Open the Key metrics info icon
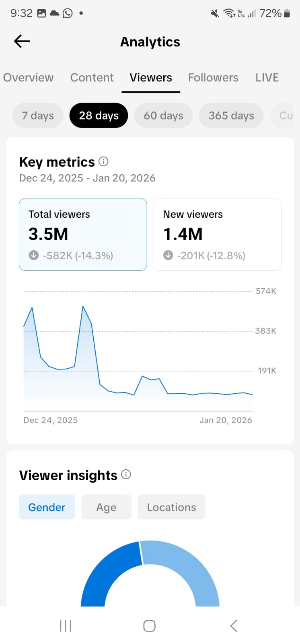300x644 pixels. click(103, 162)
